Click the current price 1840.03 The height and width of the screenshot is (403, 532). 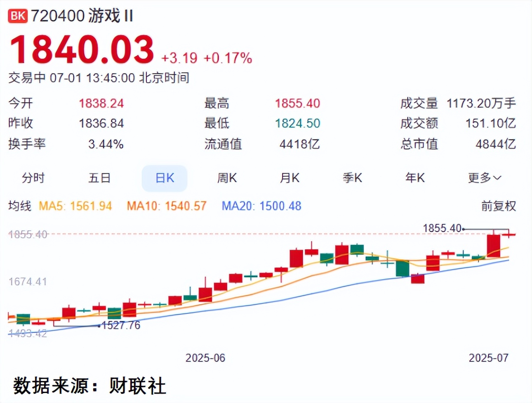point(82,50)
